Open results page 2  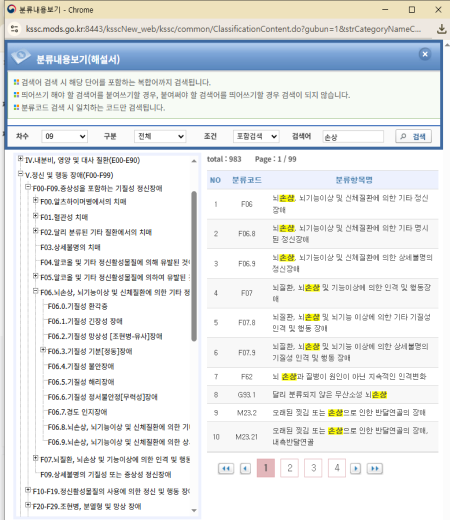click(x=289, y=468)
